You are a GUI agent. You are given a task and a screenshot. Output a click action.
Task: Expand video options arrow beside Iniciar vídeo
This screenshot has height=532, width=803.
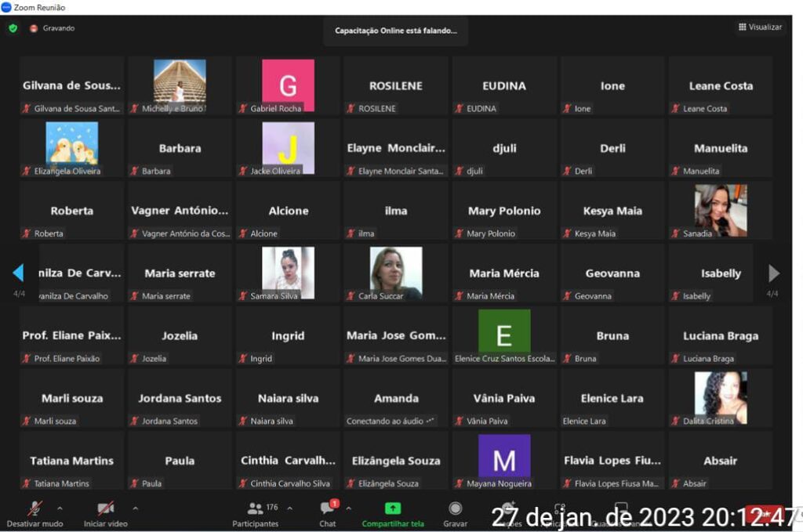[x=135, y=508]
